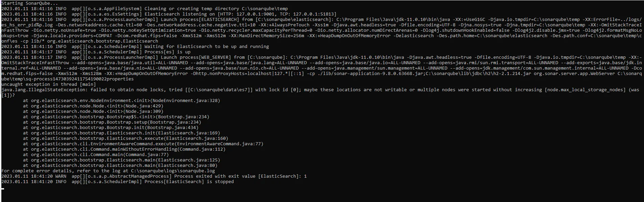Viewport: 644px width, 202px height.
Task: Click the "Process[ElasticSearch] is stopped" line
Action: [x=189, y=181]
